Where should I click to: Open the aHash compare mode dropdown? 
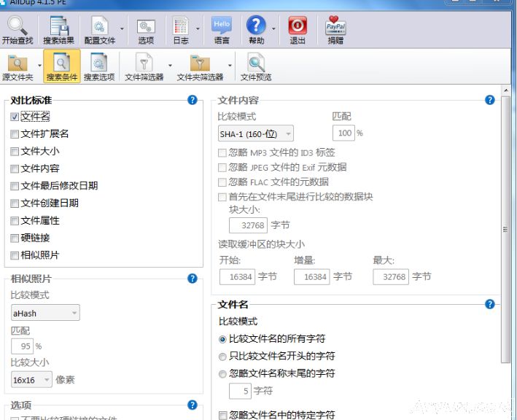click(45, 313)
